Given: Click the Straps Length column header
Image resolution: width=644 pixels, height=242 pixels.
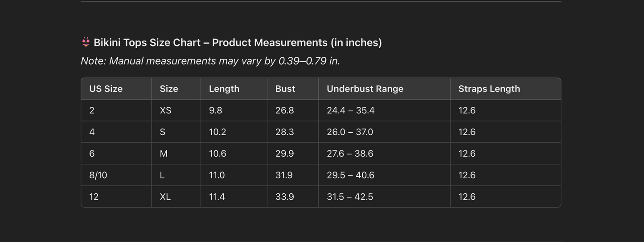Looking at the screenshot, I should tap(489, 89).
